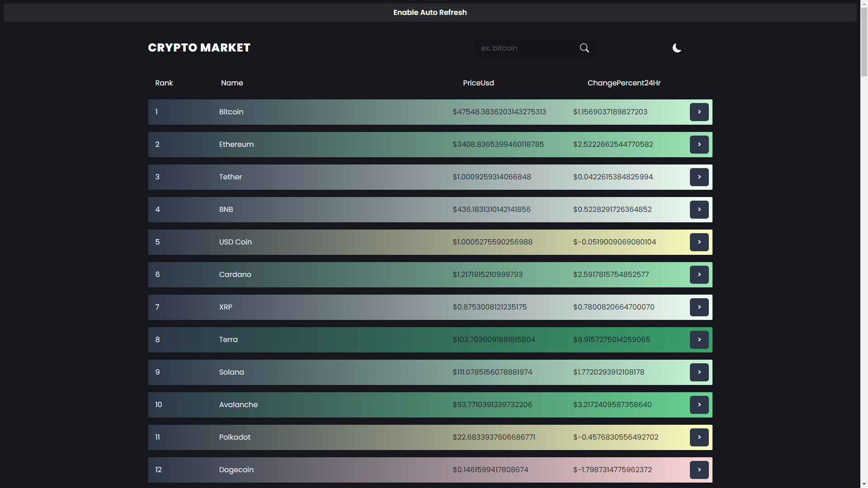Click USD Coin price $1.0005275590256988
The image size is (868, 488).
tap(492, 242)
